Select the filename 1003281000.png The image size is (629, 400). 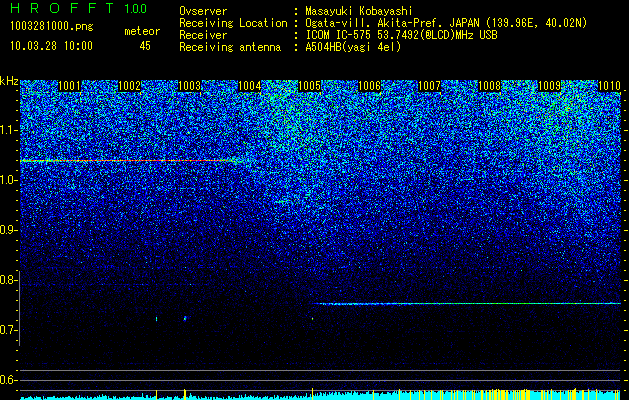pos(52,27)
